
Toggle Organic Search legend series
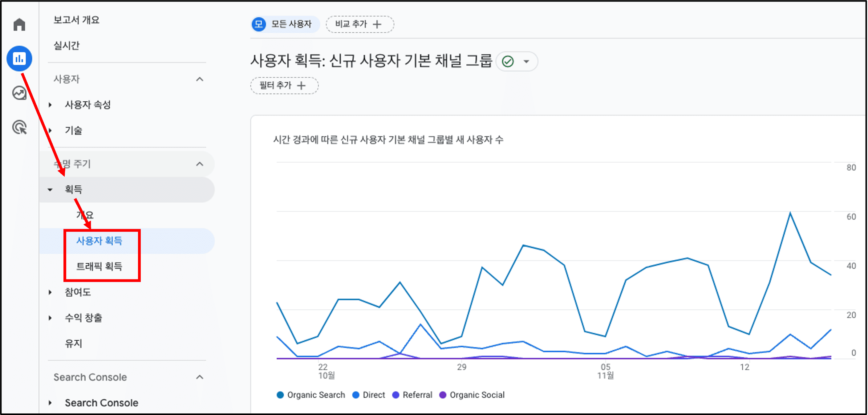pyautogui.click(x=311, y=395)
